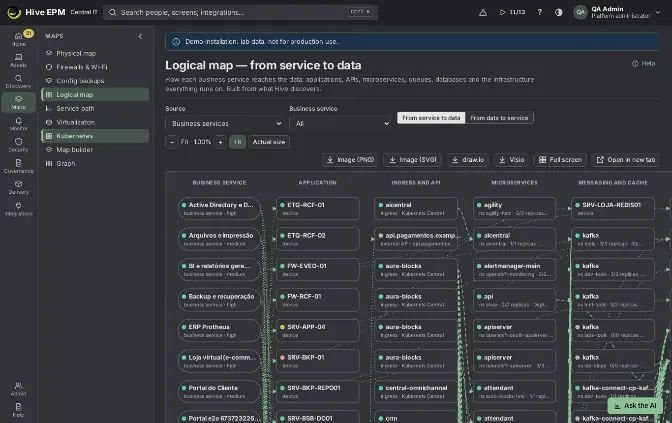This screenshot has width=672, height=423.
Task: Select the Portal do Cliente node
Action: [219, 391]
